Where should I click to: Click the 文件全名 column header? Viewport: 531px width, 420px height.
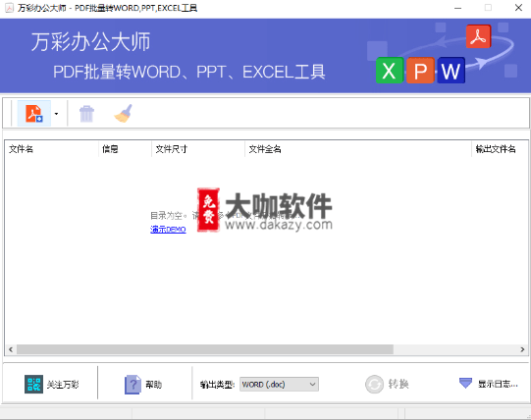pyautogui.click(x=265, y=149)
